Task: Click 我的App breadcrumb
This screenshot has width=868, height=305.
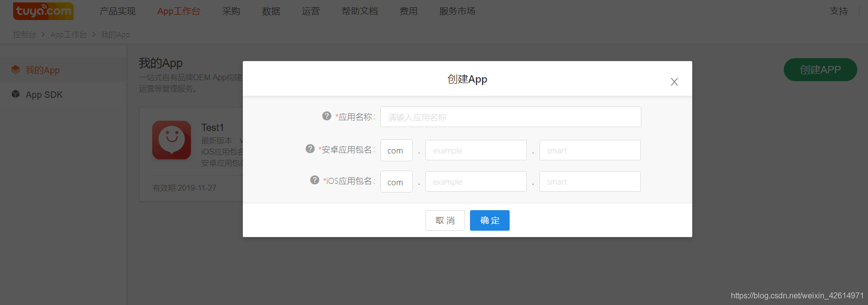Action: click(x=116, y=34)
